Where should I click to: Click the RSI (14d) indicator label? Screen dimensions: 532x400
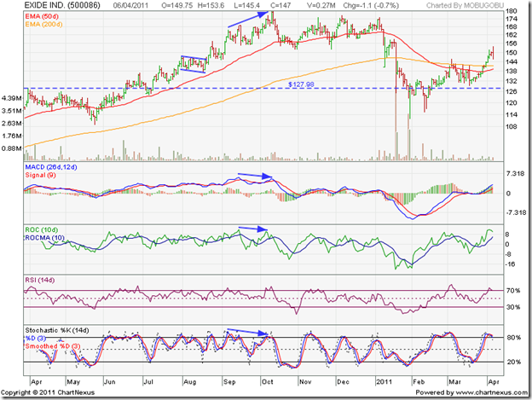coord(40,280)
